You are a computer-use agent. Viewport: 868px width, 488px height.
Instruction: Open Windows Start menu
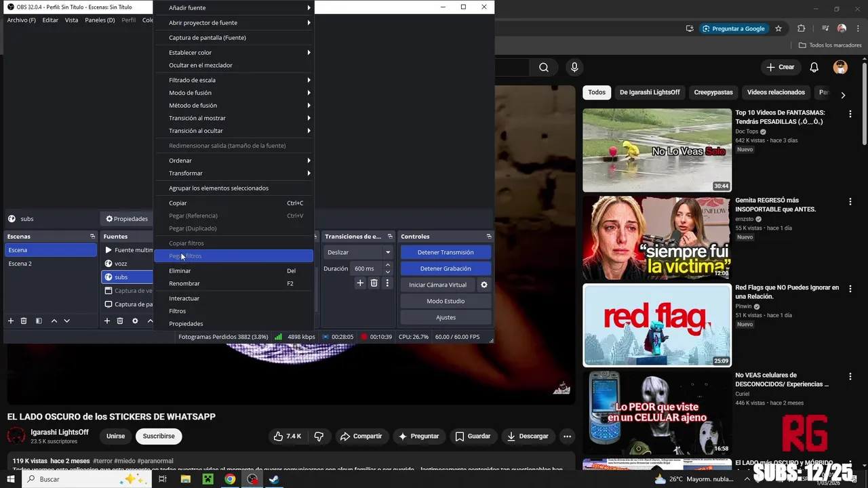pyautogui.click(x=10, y=479)
